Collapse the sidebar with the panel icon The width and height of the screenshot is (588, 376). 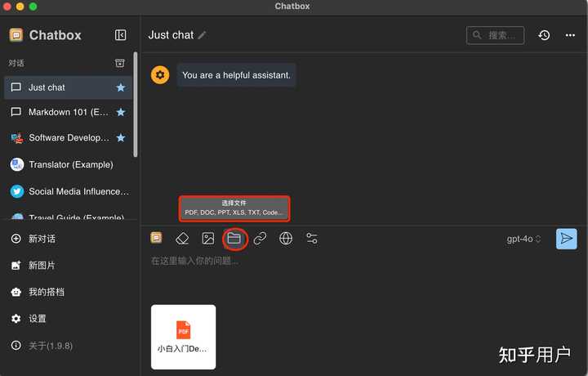[x=120, y=35]
